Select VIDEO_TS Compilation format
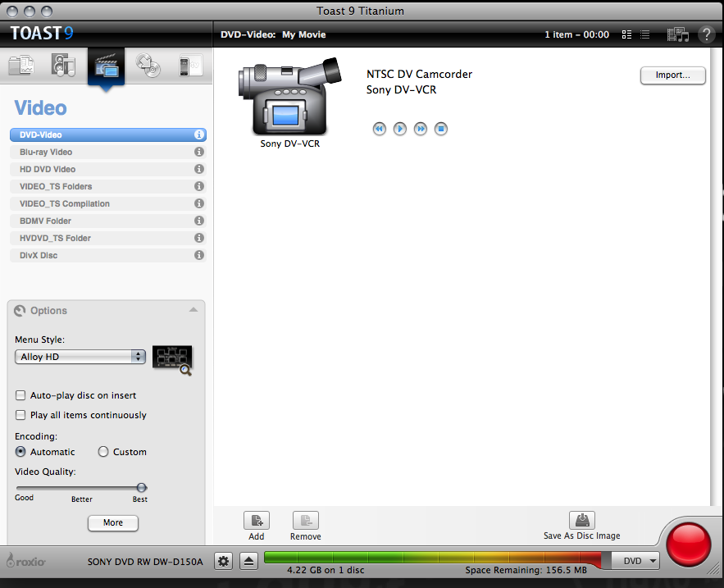 (108, 203)
